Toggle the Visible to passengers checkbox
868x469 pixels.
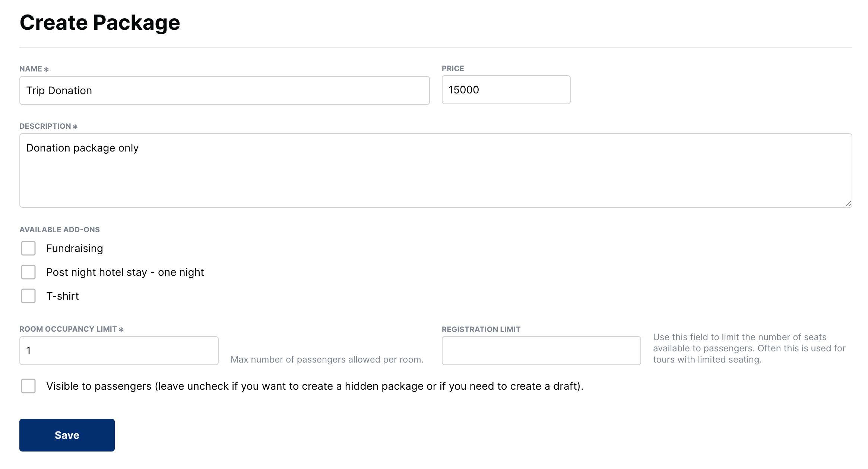click(28, 386)
